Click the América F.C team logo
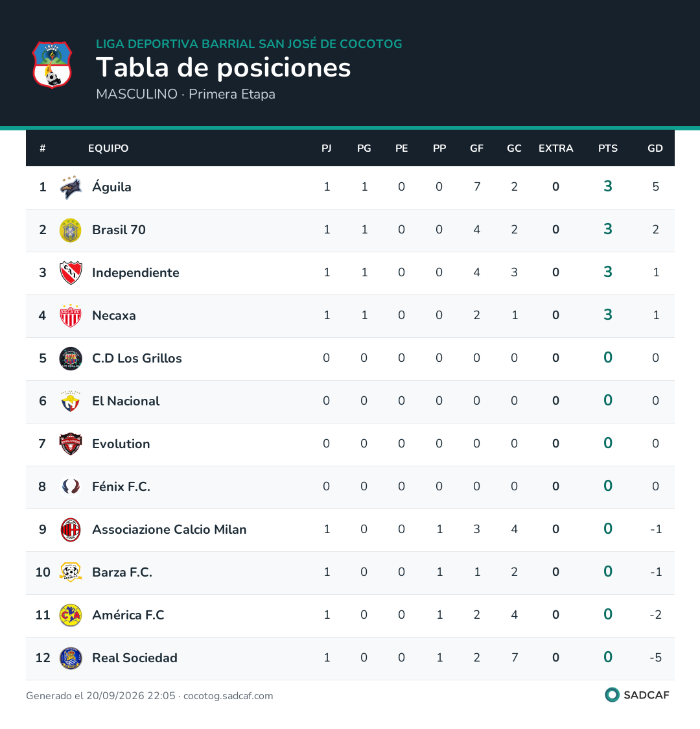The image size is (700, 729). [71, 615]
